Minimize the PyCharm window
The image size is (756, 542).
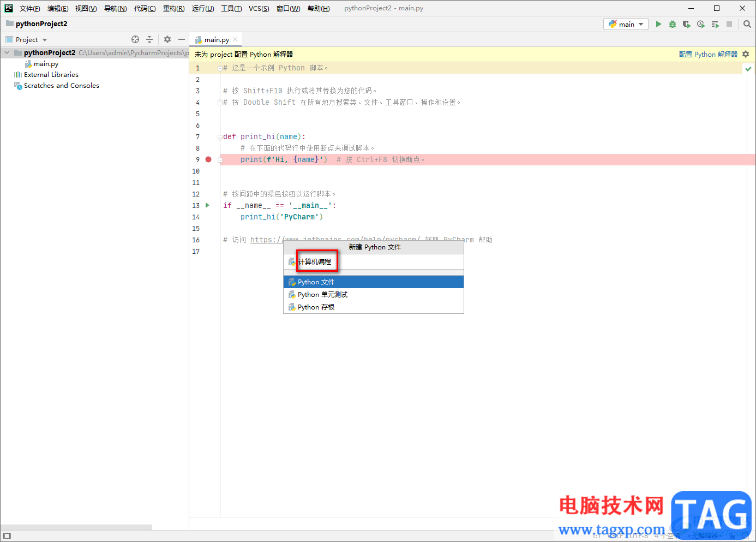(691, 8)
